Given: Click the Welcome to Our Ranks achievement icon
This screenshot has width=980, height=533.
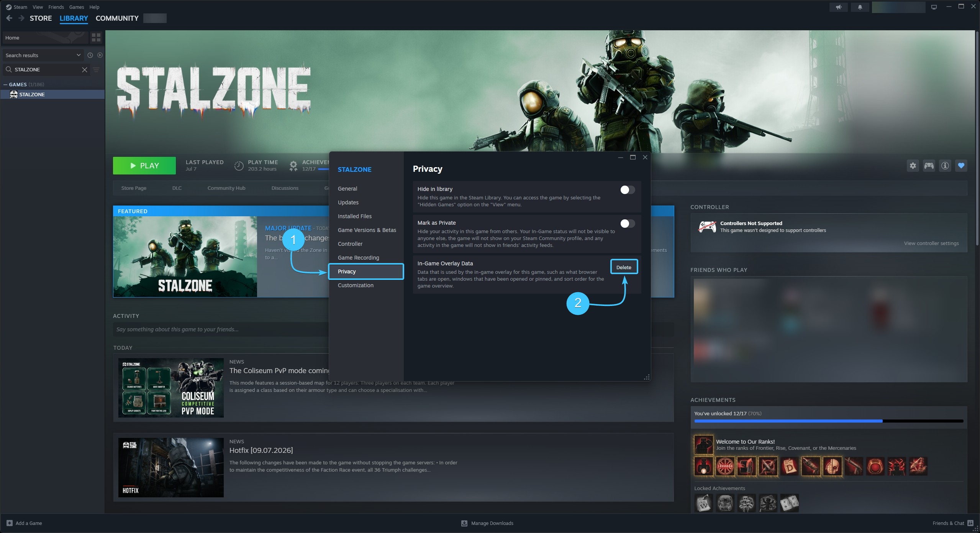Looking at the screenshot, I should 704,444.
